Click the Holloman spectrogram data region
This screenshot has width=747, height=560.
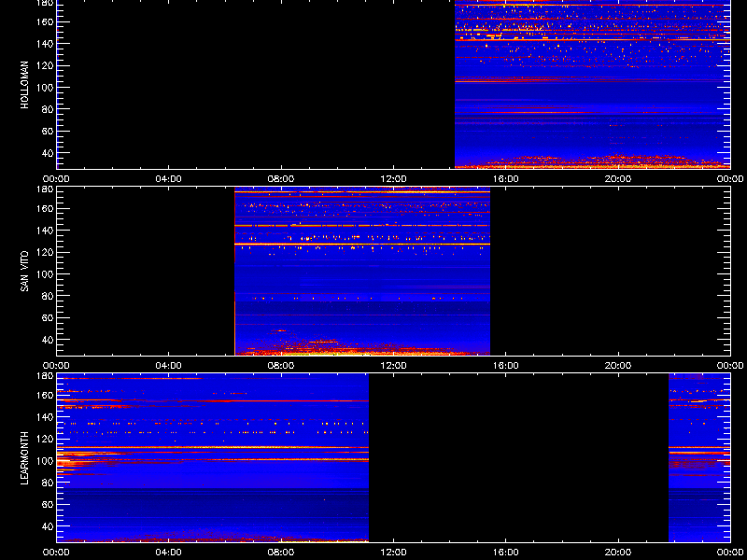coord(592,84)
